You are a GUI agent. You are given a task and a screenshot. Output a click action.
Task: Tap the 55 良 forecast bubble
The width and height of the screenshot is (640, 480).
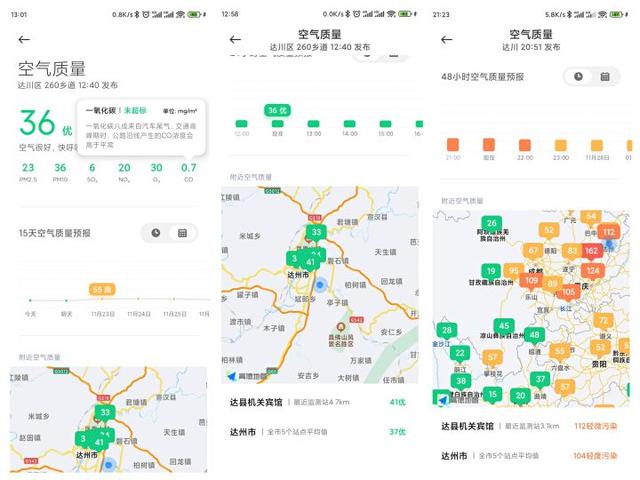(x=102, y=289)
